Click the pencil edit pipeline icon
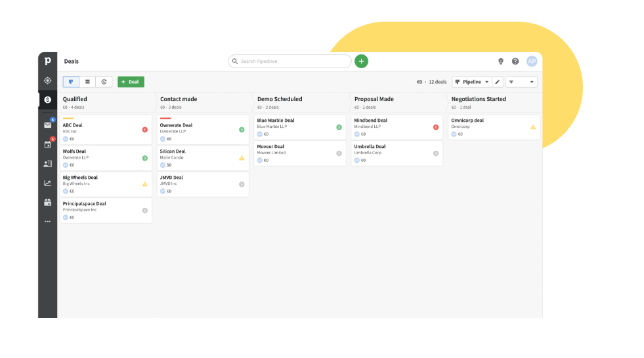This screenshot has height=358, width=644. click(498, 82)
